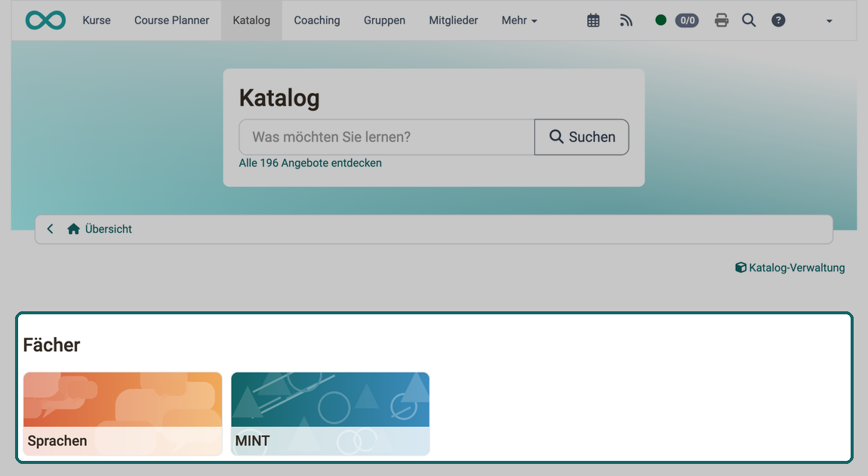The image size is (868, 476).
Task: Open the Gruppen tab
Action: pyautogui.click(x=384, y=20)
